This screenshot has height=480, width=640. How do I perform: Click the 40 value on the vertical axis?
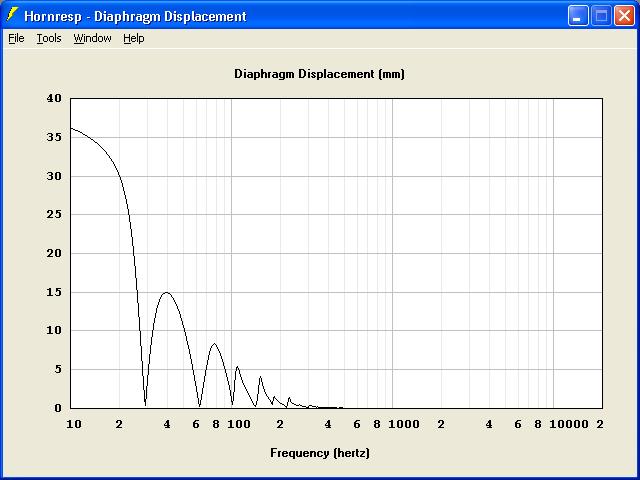(x=54, y=98)
